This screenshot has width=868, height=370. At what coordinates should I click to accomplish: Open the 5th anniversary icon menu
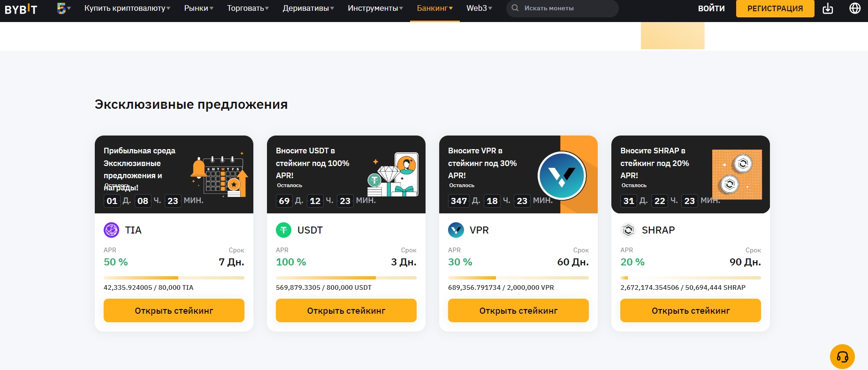tap(63, 8)
